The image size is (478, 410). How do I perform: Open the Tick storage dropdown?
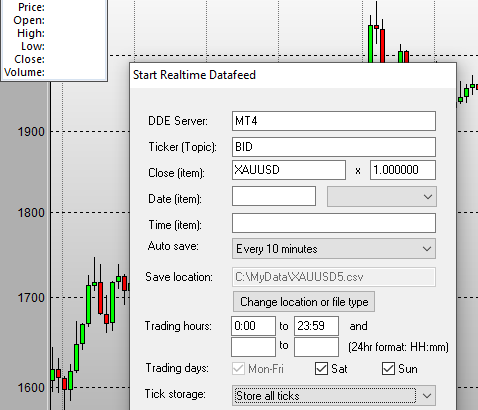pos(334,396)
